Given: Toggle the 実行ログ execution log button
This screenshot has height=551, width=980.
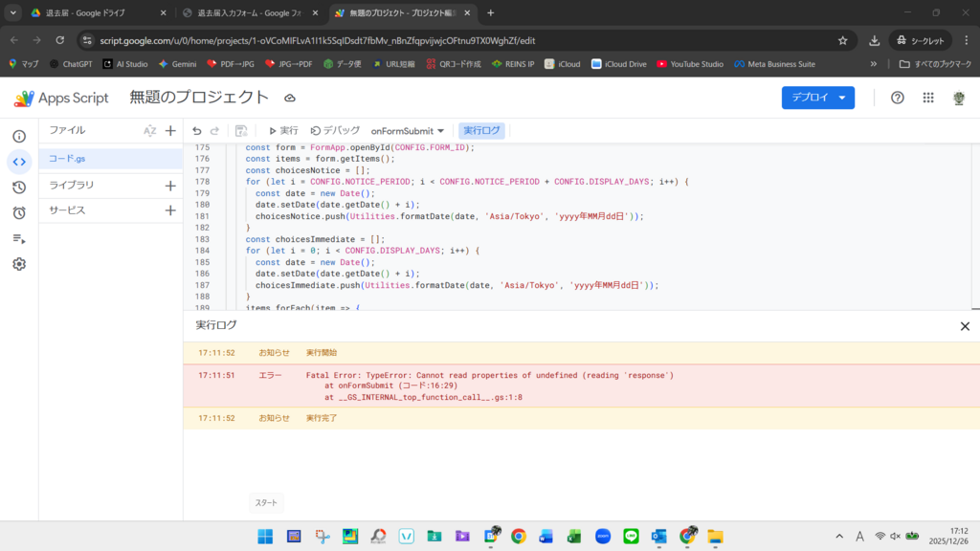Looking at the screenshot, I should tap(481, 131).
